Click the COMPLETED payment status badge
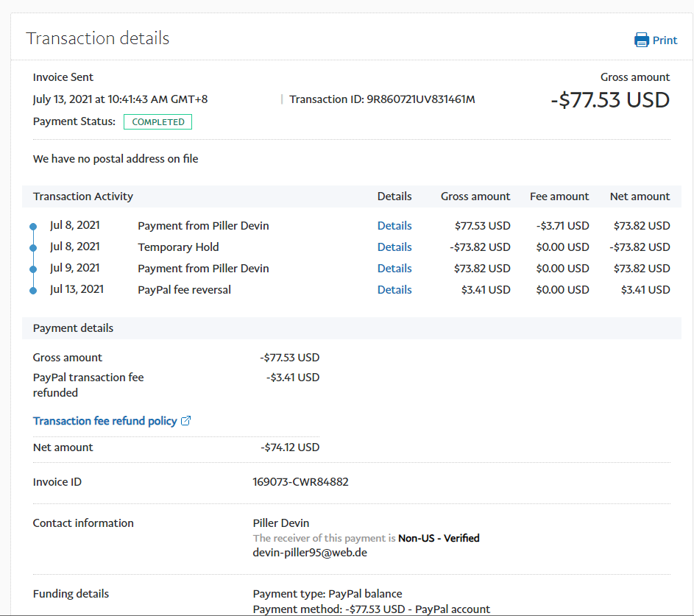The image size is (694, 616). [x=157, y=122]
